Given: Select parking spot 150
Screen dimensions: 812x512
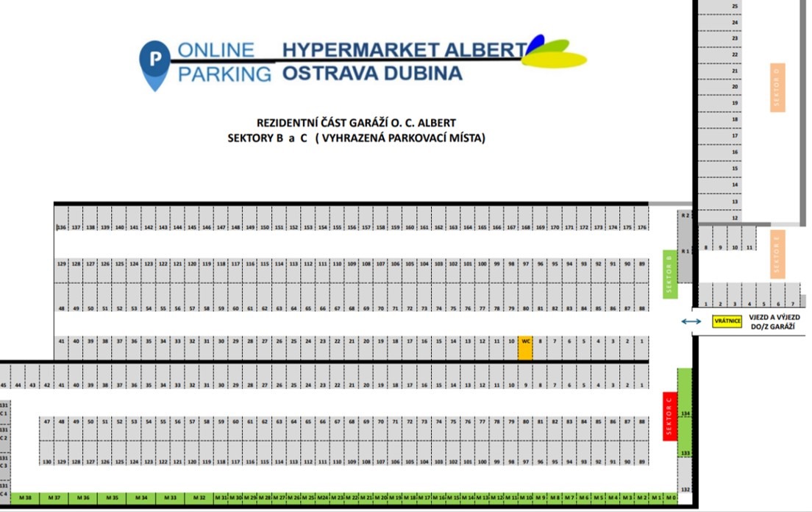Looking at the screenshot, I should [x=265, y=218].
